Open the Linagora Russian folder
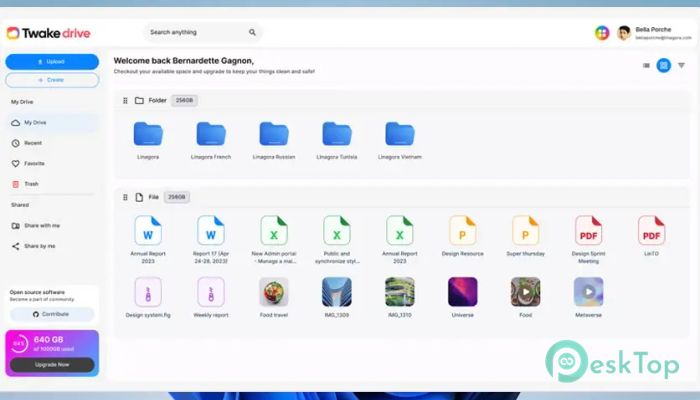 pos(274,134)
